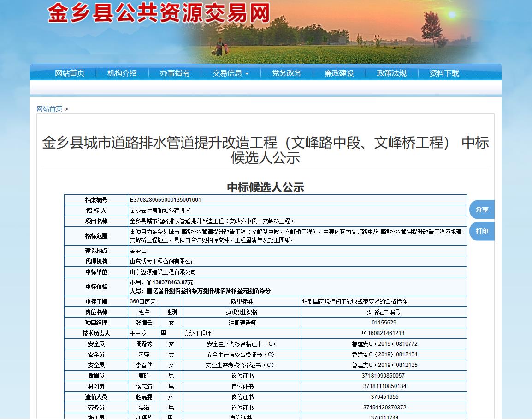Go to 机构介绍 in the navigation bar

[x=122, y=73]
